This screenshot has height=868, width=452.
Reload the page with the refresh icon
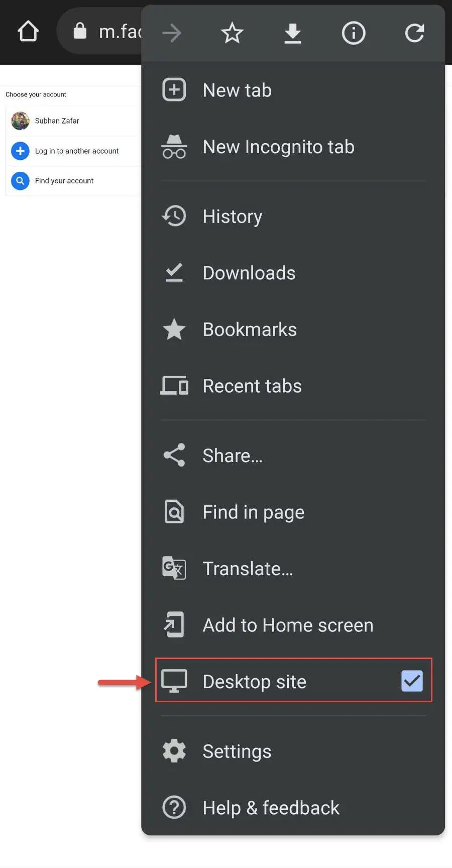coord(414,33)
